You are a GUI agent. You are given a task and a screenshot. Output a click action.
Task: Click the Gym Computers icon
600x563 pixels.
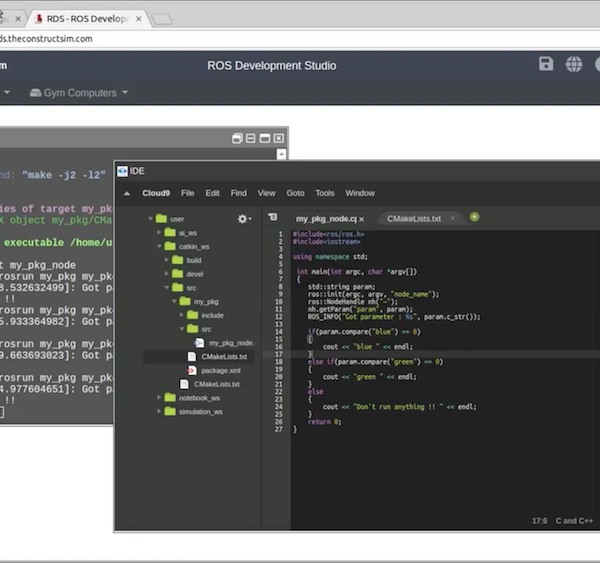click(x=35, y=93)
